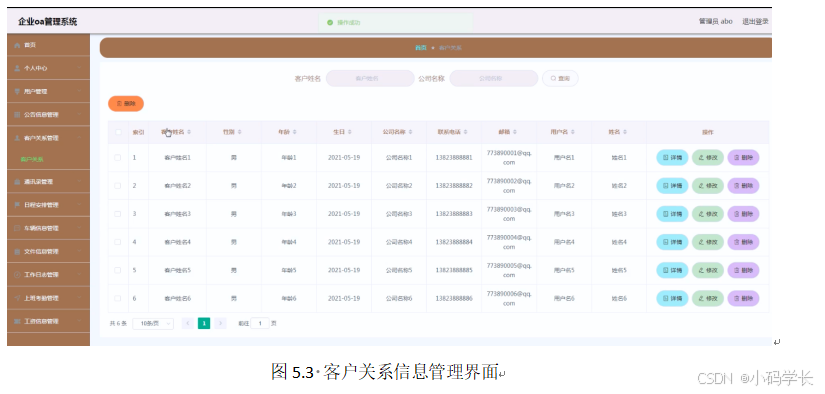Click the 用户名2 cell

pyautogui.click(x=564, y=186)
